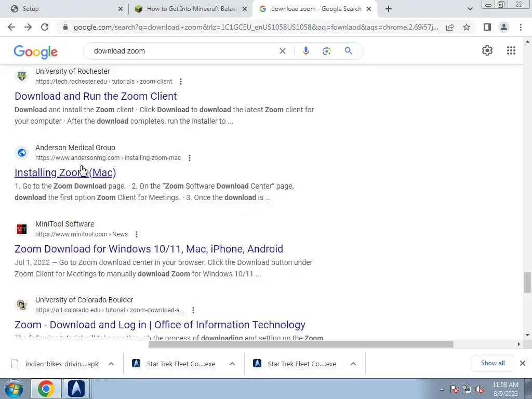Click the browser address bar URL

click(x=256, y=27)
